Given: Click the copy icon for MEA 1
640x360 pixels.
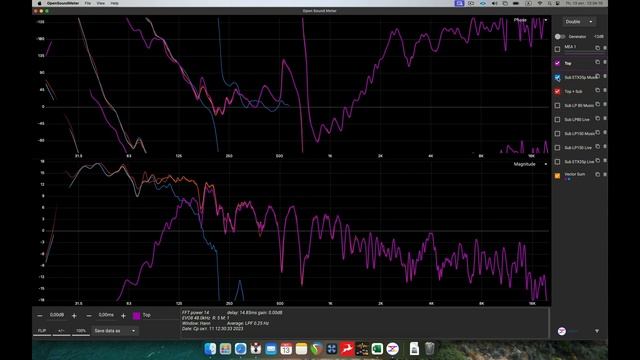Looking at the screenshot, I should [598, 48].
